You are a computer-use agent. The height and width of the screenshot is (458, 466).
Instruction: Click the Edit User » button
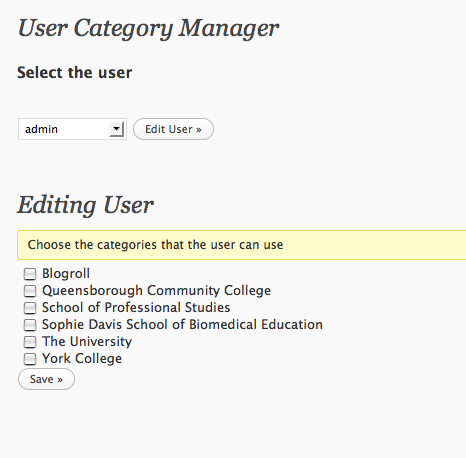click(x=173, y=129)
